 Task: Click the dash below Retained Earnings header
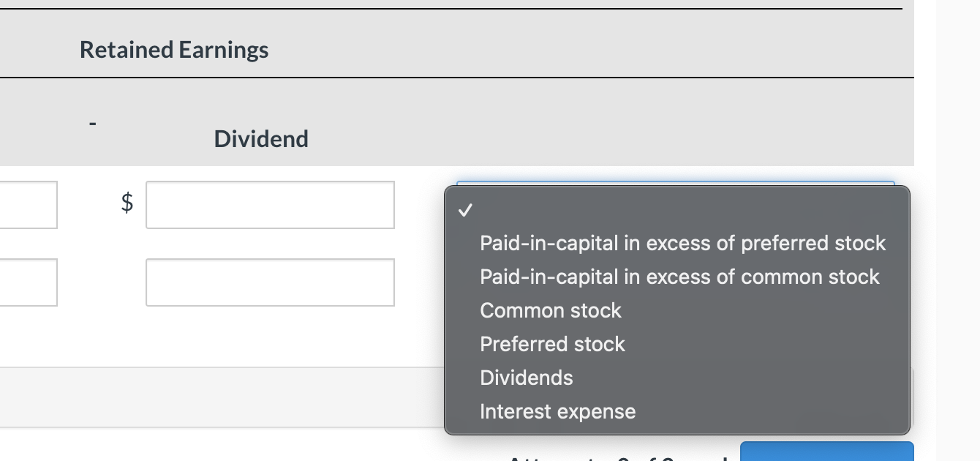pyautogui.click(x=92, y=122)
